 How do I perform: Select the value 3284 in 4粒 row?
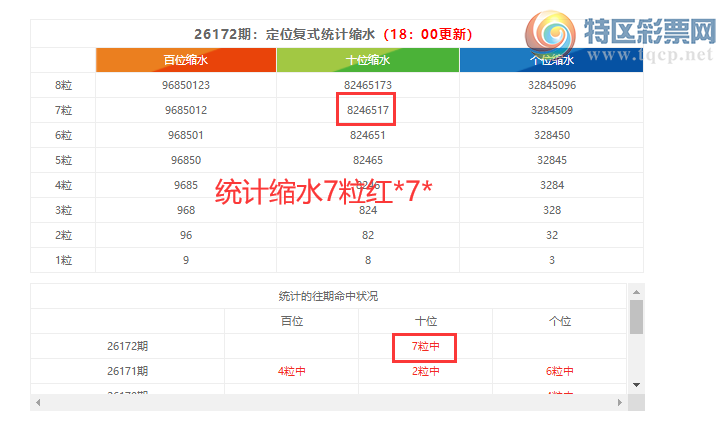[552, 185]
